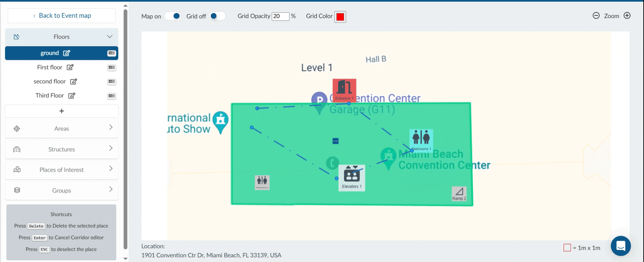Edit the second floor name
This screenshot has width=644, height=262.
[x=74, y=82]
